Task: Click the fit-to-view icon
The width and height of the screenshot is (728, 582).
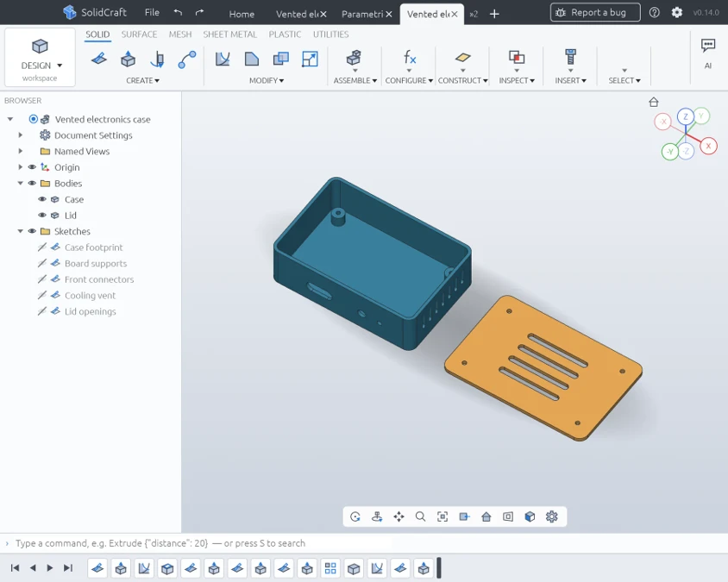Action: (x=442, y=516)
